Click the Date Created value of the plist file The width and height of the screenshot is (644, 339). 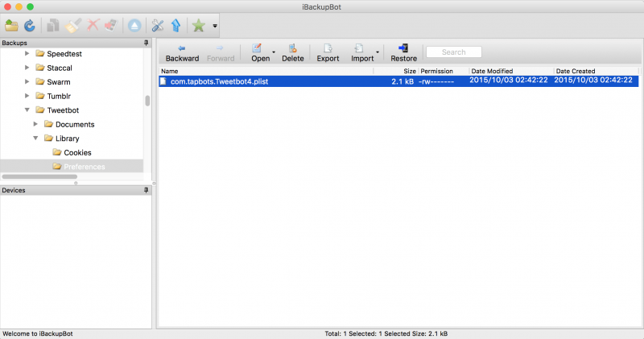593,81
